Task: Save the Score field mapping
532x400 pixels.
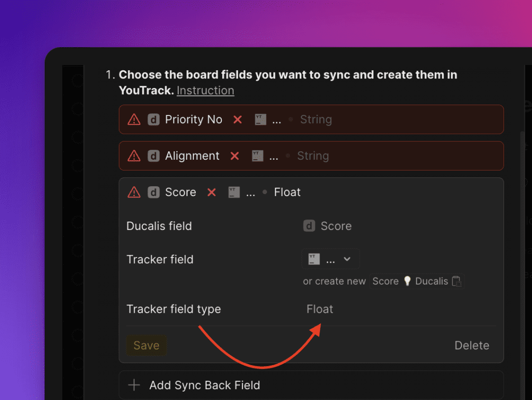Action: [146, 345]
